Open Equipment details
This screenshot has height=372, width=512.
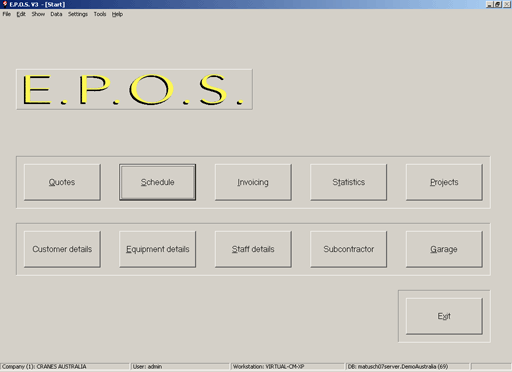pos(157,249)
